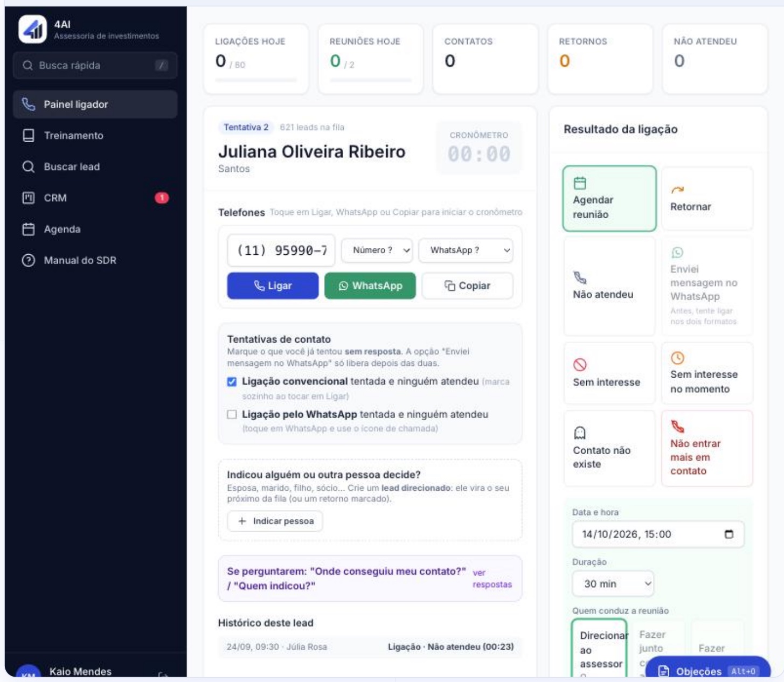
Task: Click the Buscar lead magnifier icon in sidebar
Action: coord(29,166)
